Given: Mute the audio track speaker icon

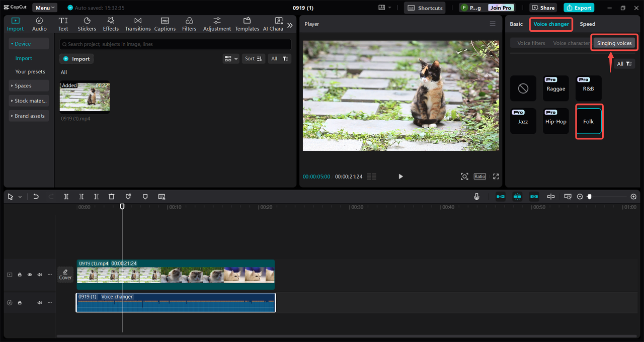Looking at the screenshot, I should pos(40,303).
